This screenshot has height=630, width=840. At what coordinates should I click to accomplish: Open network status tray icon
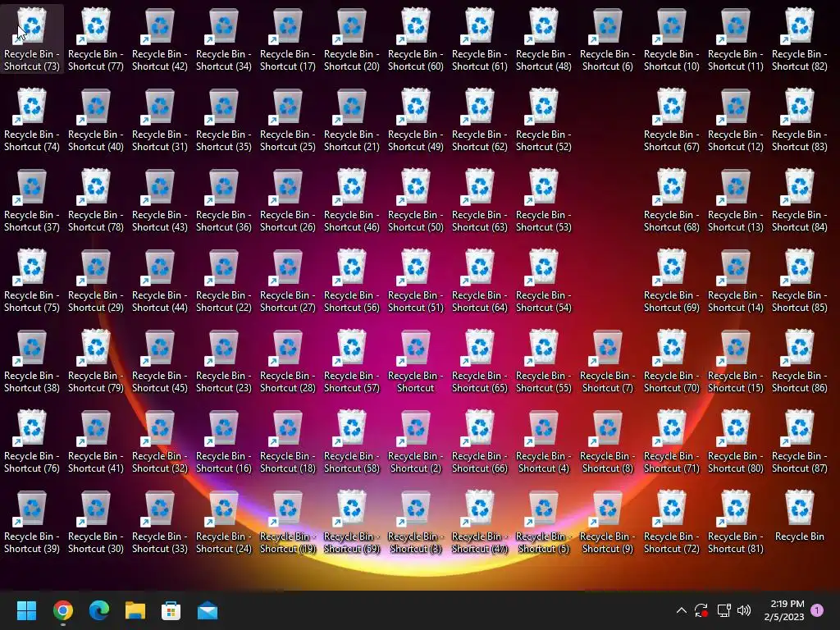tap(724, 610)
